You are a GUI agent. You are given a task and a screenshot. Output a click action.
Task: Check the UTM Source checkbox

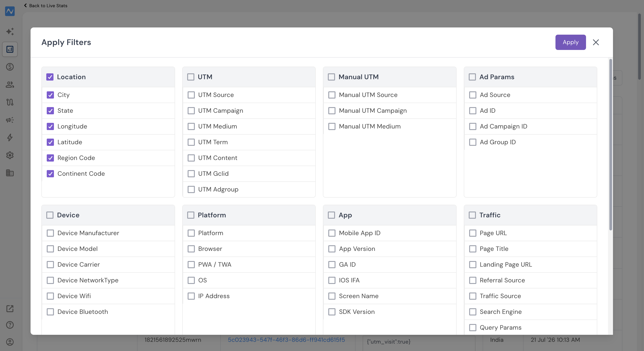pos(191,95)
